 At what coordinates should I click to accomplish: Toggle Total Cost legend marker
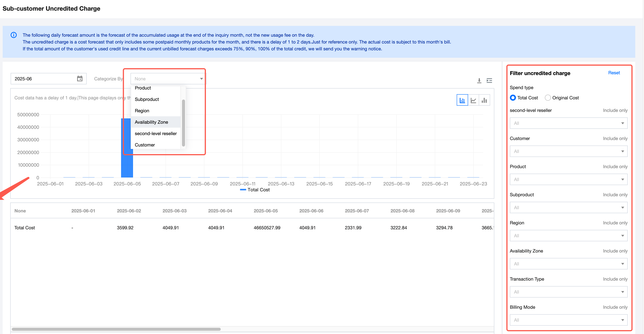tap(243, 190)
